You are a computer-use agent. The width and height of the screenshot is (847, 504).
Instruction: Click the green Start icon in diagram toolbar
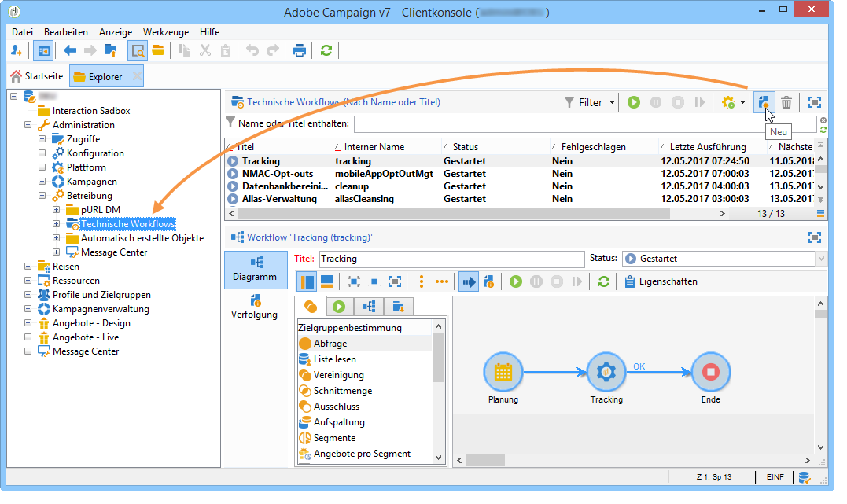(x=516, y=281)
